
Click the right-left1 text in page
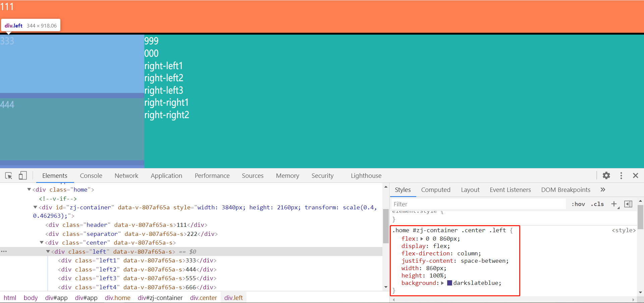point(163,66)
